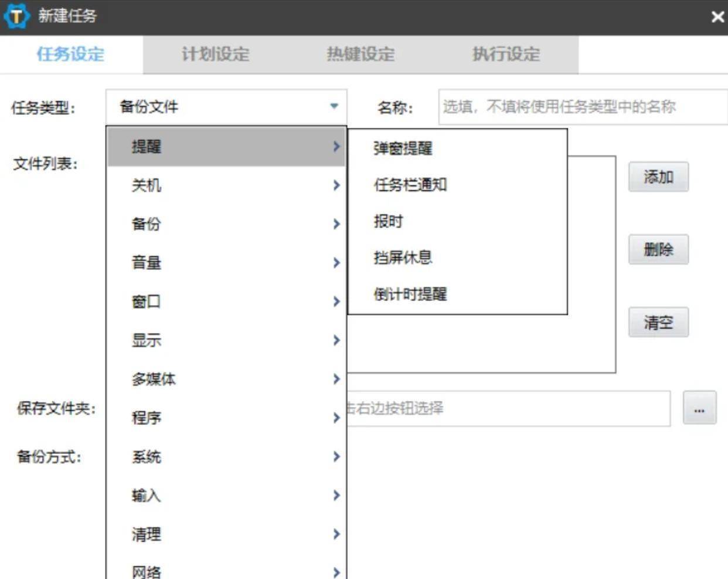This screenshot has width=728, height=579.
Task: Select 弹窗提醒 from the submenu
Action: 403,148
